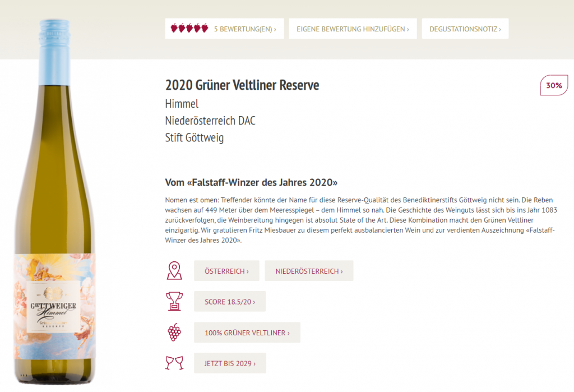
Task: Filter by Österreich country tag
Action: (x=226, y=271)
